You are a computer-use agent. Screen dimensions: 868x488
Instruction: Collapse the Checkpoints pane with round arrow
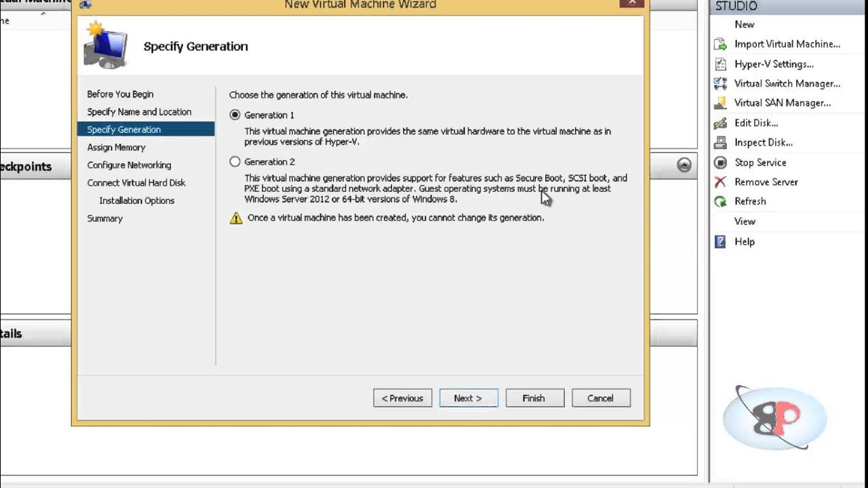pyautogui.click(x=684, y=165)
